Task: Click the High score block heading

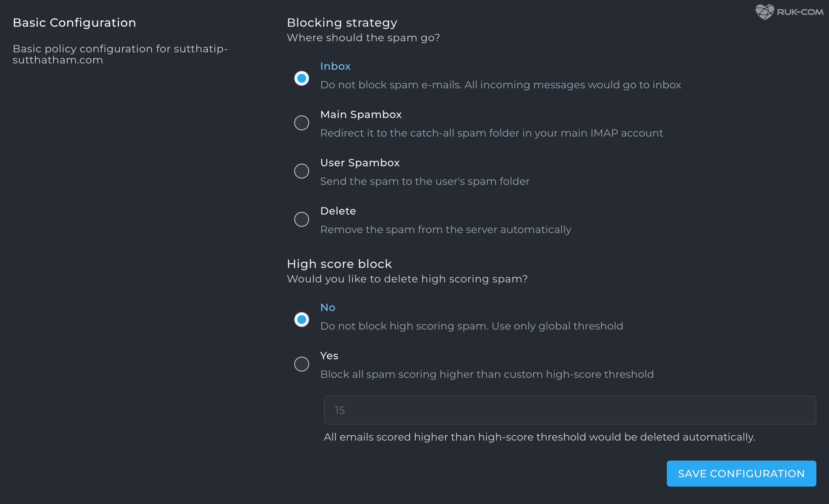Action: pos(339,264)
